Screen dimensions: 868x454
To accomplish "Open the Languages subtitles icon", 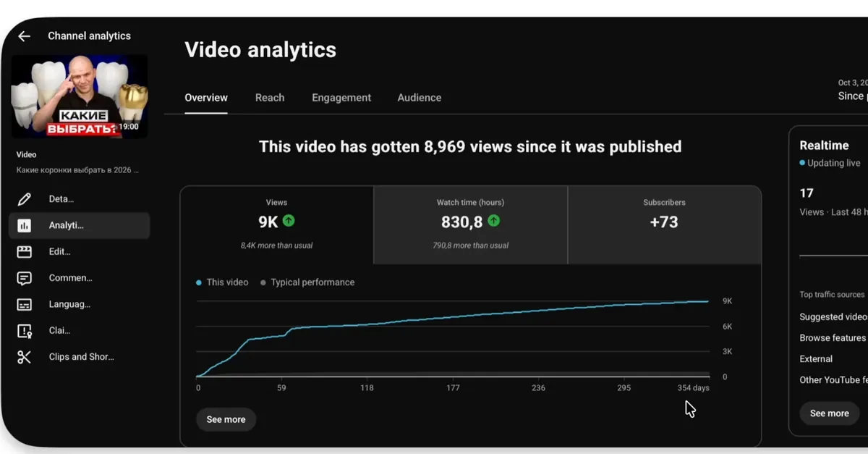I will point(25,304).
